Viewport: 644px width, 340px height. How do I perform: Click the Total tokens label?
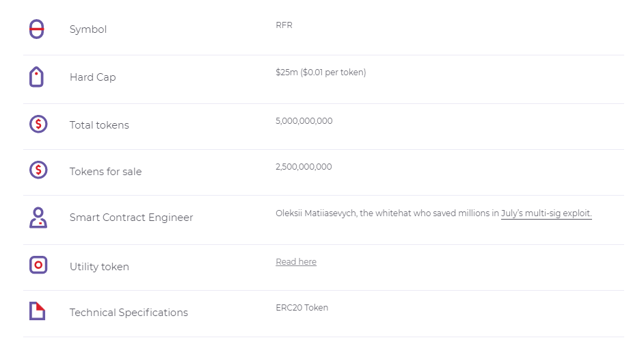tap(99, 125)
